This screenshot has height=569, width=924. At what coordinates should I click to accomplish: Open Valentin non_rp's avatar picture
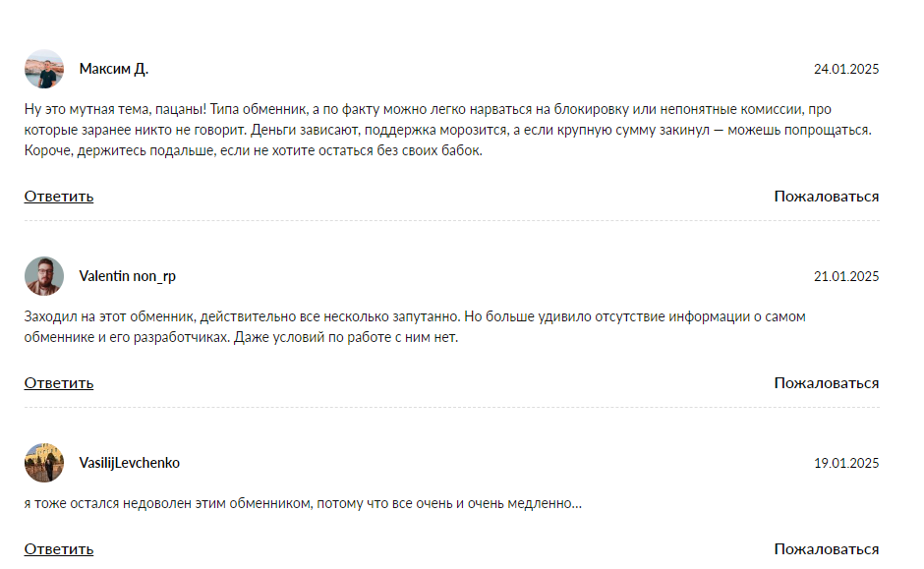44,276
